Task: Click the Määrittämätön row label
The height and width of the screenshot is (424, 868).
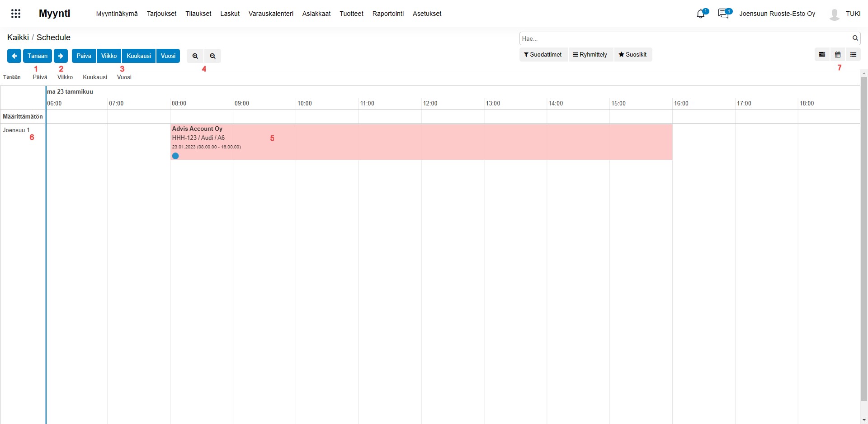Action: click(x=23, y=116)
